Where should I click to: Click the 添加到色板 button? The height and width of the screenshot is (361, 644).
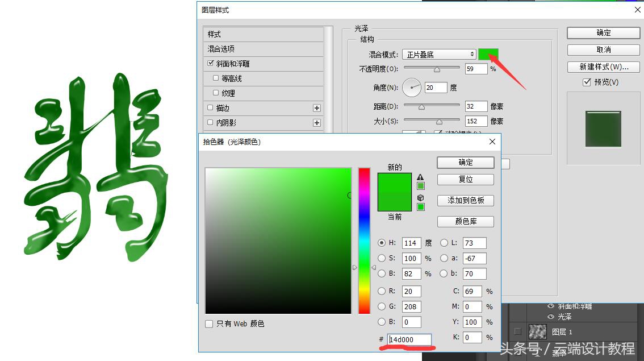[x=465, y=200]
